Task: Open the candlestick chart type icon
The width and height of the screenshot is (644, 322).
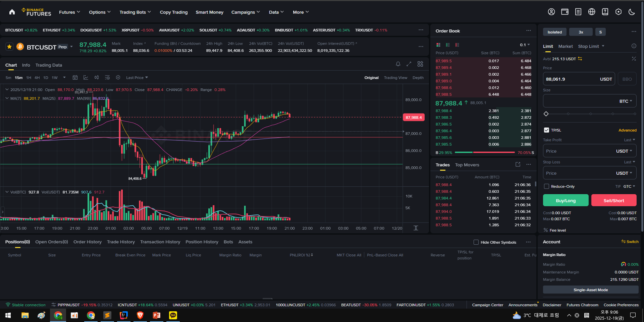Action: (x=97, y=78)
